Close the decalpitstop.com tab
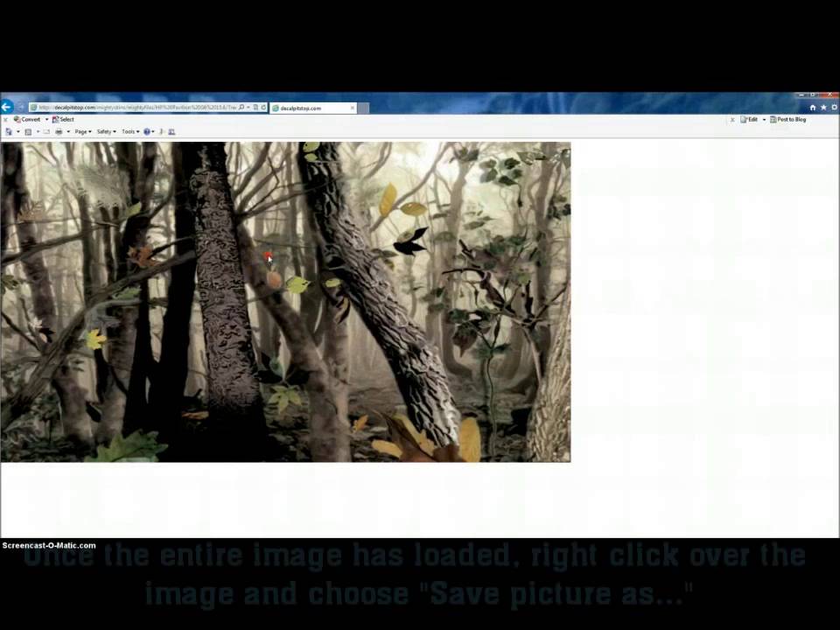 coord(353,108)
